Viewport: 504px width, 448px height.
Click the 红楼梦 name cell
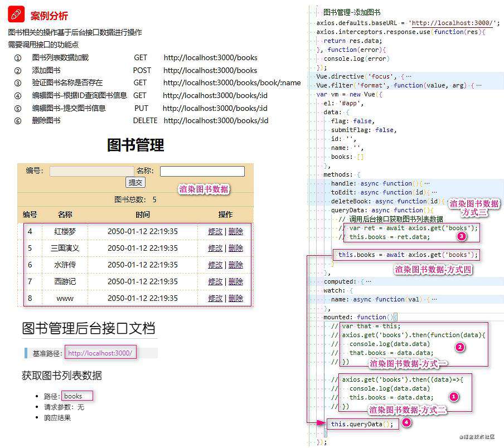[65, 232]
